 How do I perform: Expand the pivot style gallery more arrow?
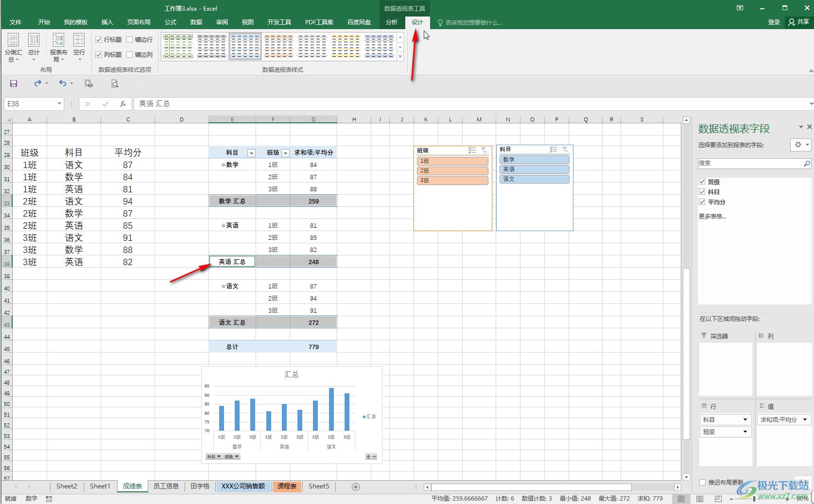pos(400,57)
